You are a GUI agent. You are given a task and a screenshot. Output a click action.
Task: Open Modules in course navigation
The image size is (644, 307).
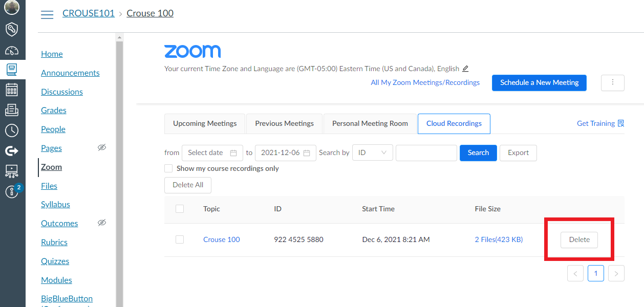click(56, 280)
